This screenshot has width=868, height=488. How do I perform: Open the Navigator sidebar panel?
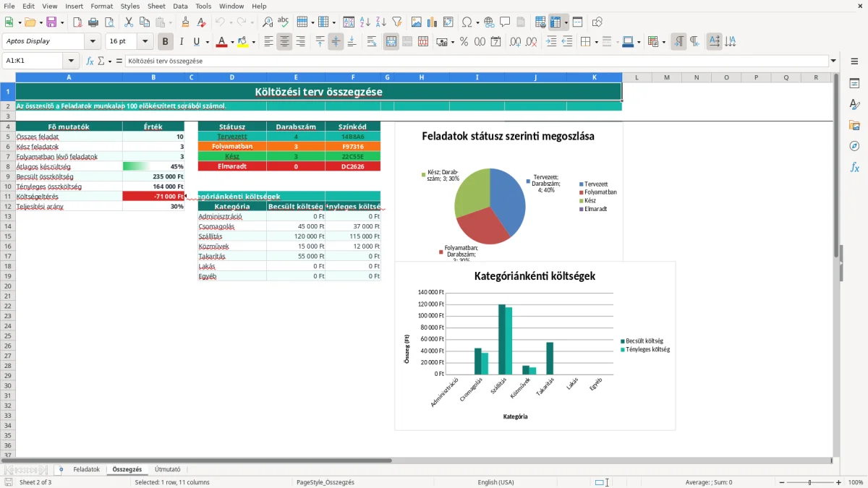click(x=854, y=146)
